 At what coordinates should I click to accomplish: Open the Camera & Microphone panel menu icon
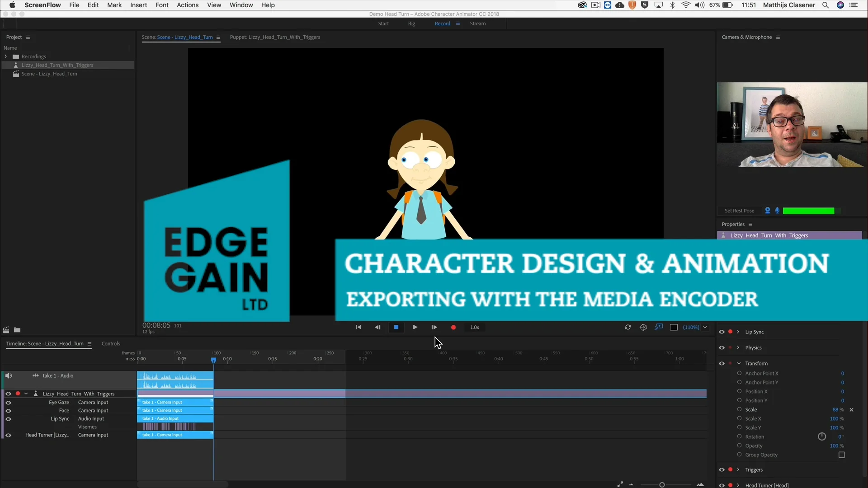pyautogui.click(x=779, y=37)
